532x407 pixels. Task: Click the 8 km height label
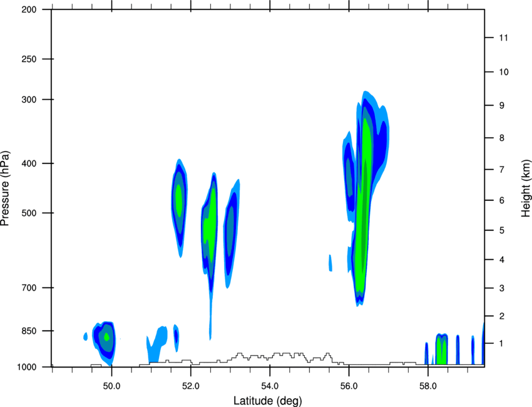502,138
